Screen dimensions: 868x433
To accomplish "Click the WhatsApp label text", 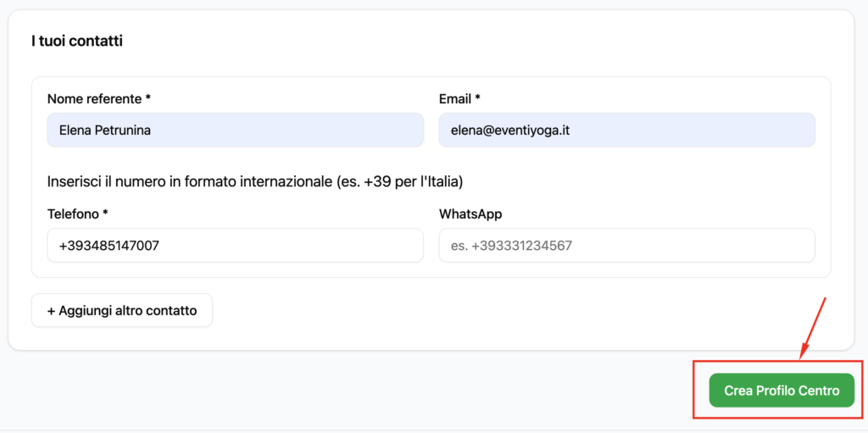I will click(470, 214).
